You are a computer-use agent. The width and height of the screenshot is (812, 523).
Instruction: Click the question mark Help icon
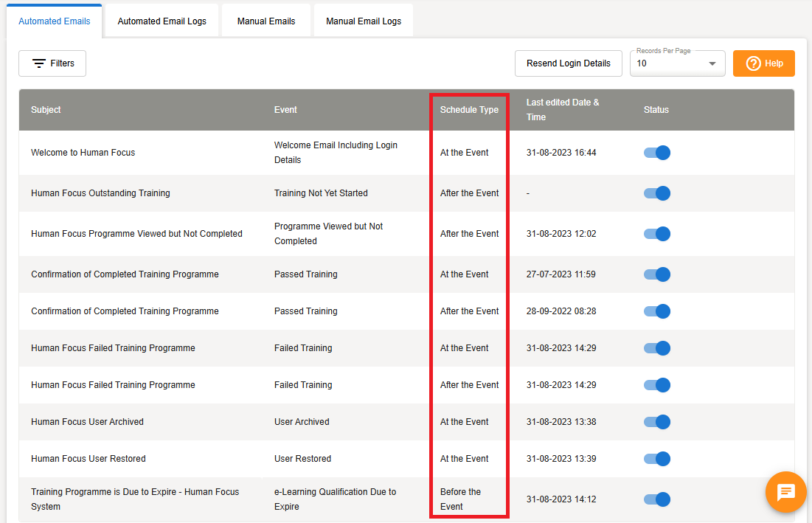753,63
